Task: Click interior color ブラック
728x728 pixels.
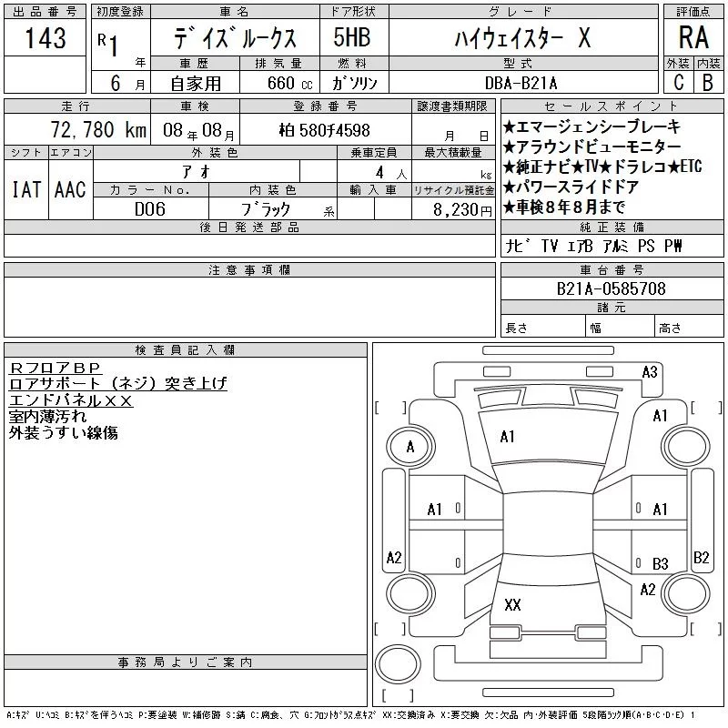Action: (266, 209)
